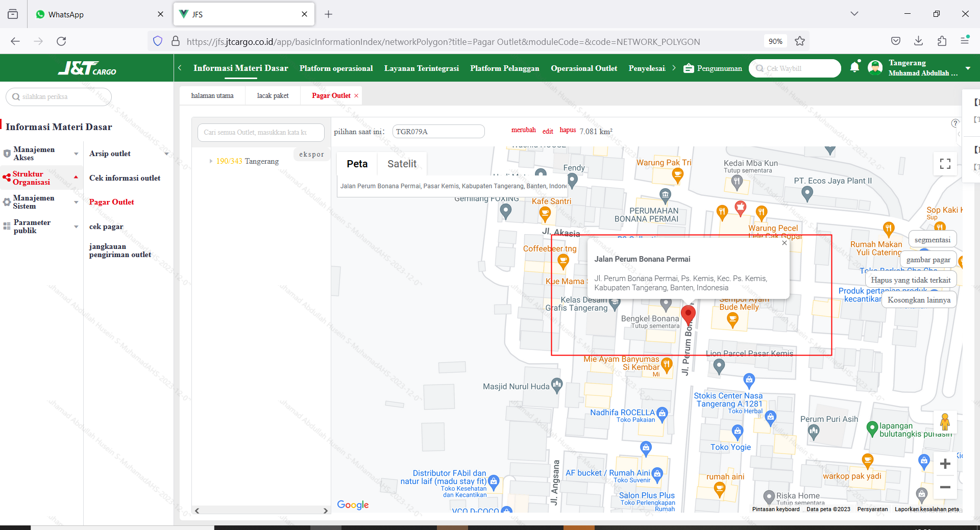Click browser back button
Screen dimensions: 980x530
coord(15,41)
